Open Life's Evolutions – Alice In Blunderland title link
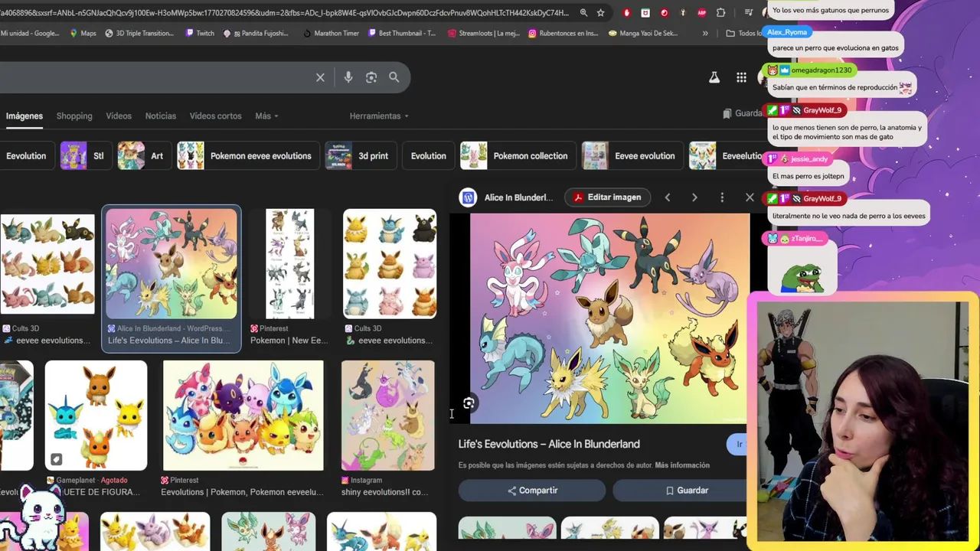The image size is (980, 551). click(x=549, y=444)
